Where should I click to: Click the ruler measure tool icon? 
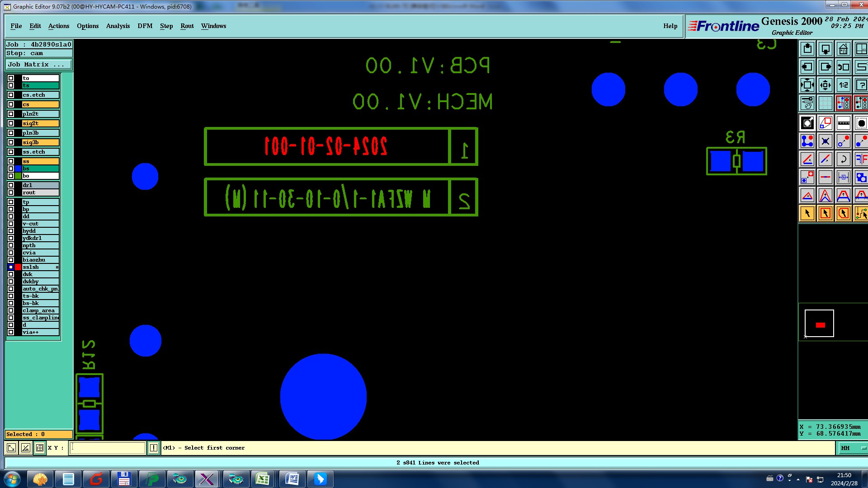tap(843, 123)
